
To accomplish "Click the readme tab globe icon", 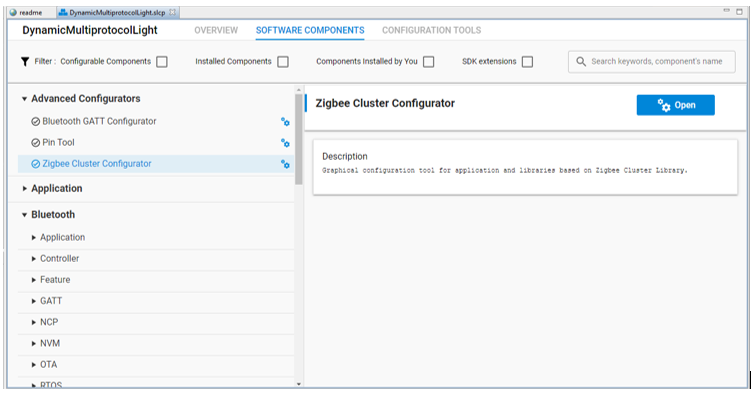I will click(x=13, y=12).
